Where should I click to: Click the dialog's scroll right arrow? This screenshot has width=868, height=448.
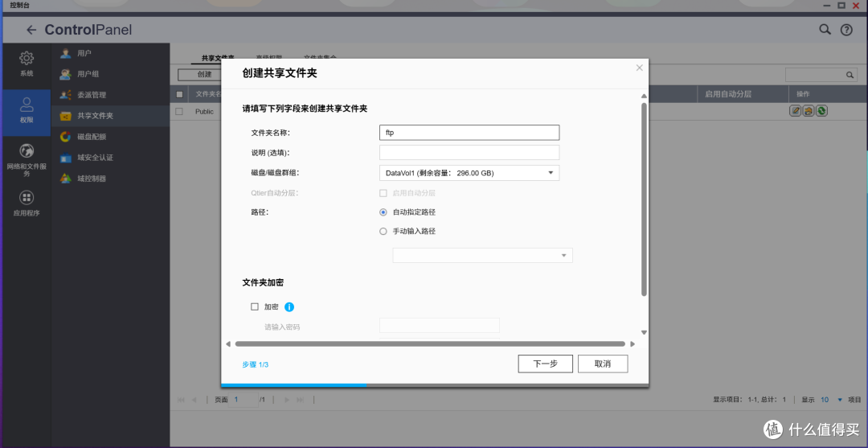pos(633,344)
